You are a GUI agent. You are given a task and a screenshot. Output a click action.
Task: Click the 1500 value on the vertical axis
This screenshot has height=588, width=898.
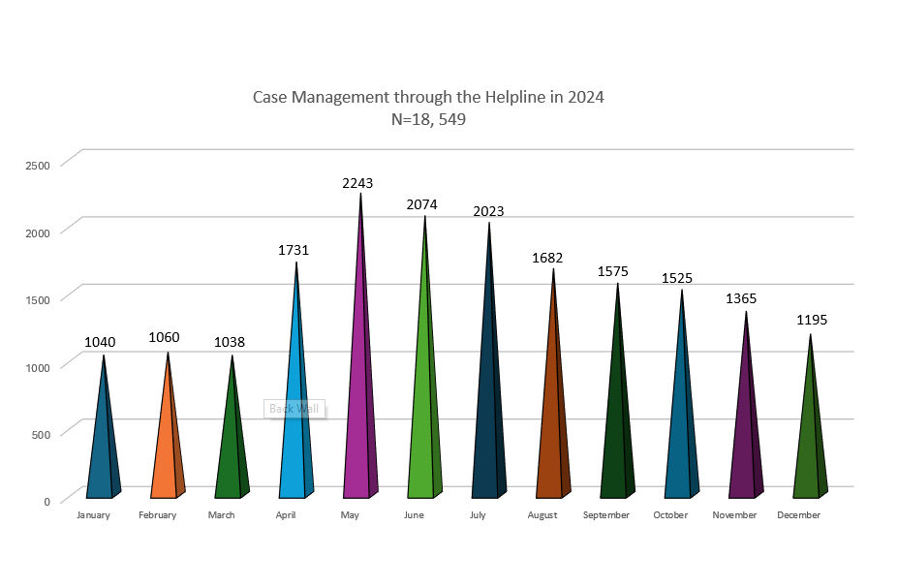click(x=38, y=300)
